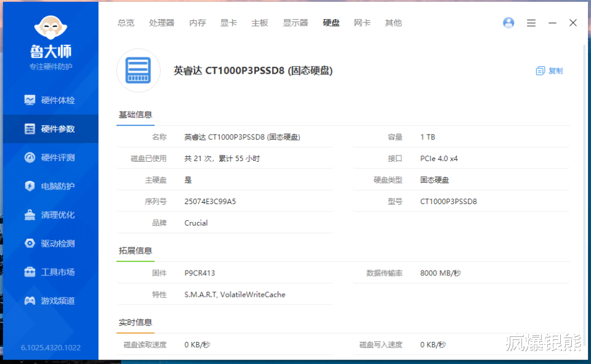The height and width of the screenshot is (364, 591).
Task: Click capacity value 1 TB
Action: tap(427, 137)
